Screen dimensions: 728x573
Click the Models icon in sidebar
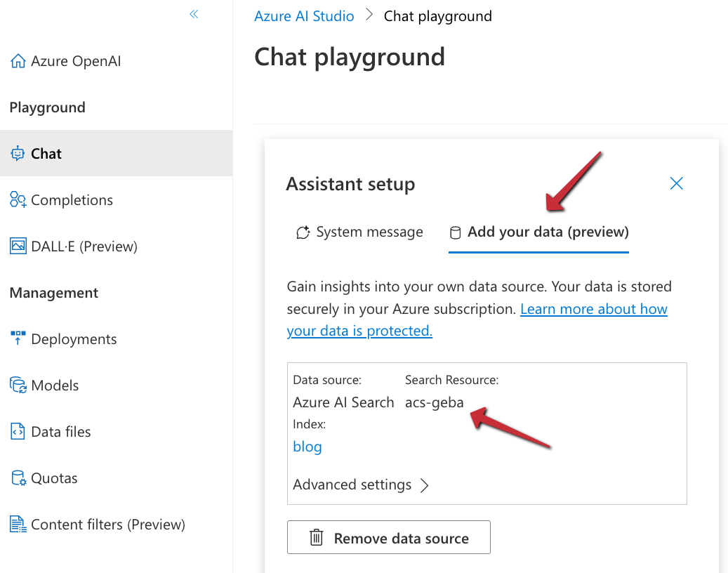pos(18,385)
